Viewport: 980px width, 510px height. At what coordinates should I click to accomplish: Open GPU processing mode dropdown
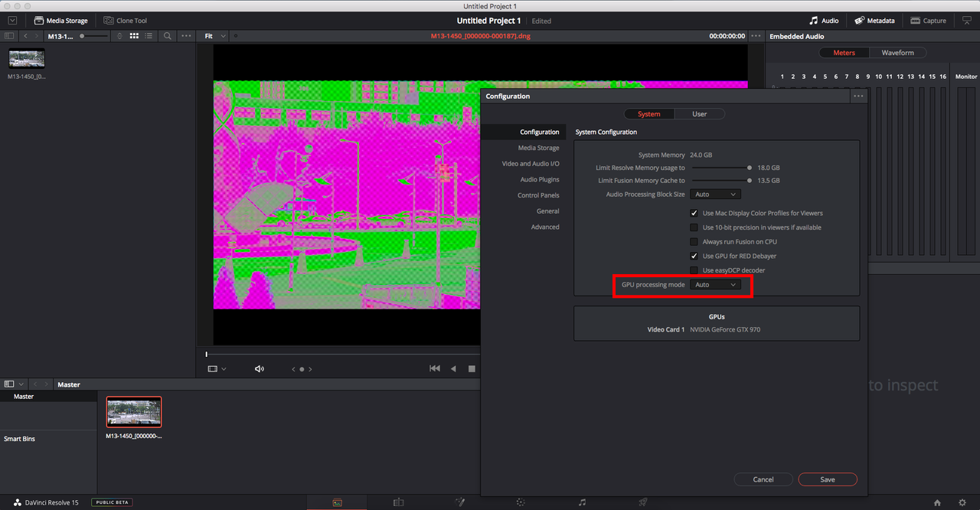point(715,285)
